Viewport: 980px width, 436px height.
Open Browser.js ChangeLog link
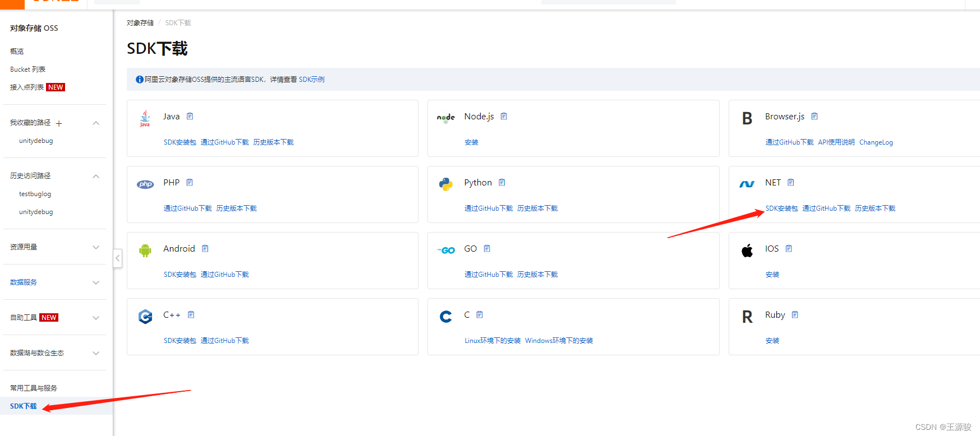coord(876,142)
